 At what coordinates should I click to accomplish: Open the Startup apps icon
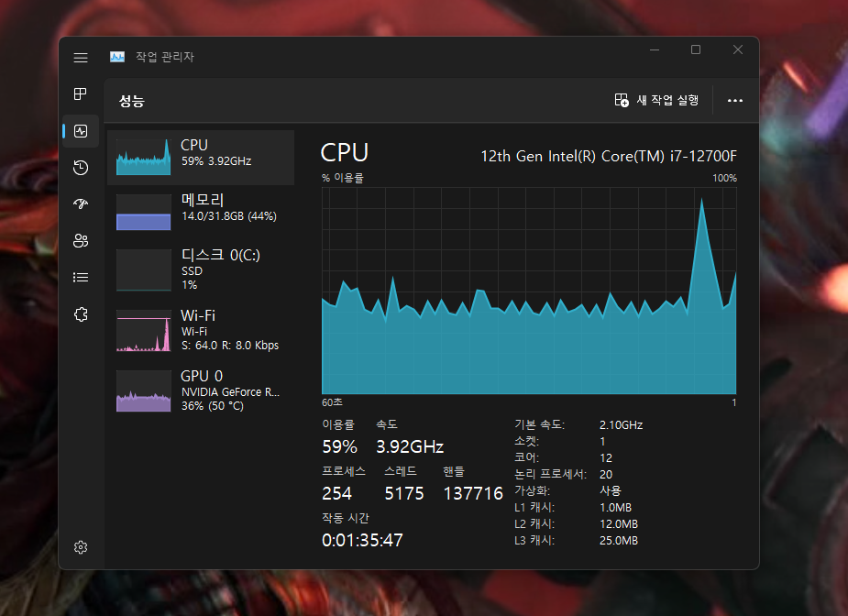coord(81,203)
